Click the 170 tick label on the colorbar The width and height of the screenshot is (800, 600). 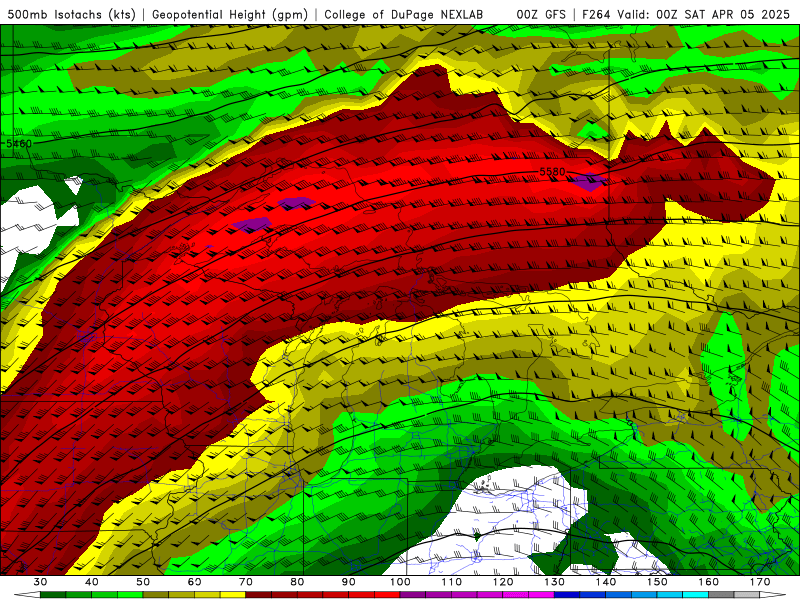tap(760, 582)
